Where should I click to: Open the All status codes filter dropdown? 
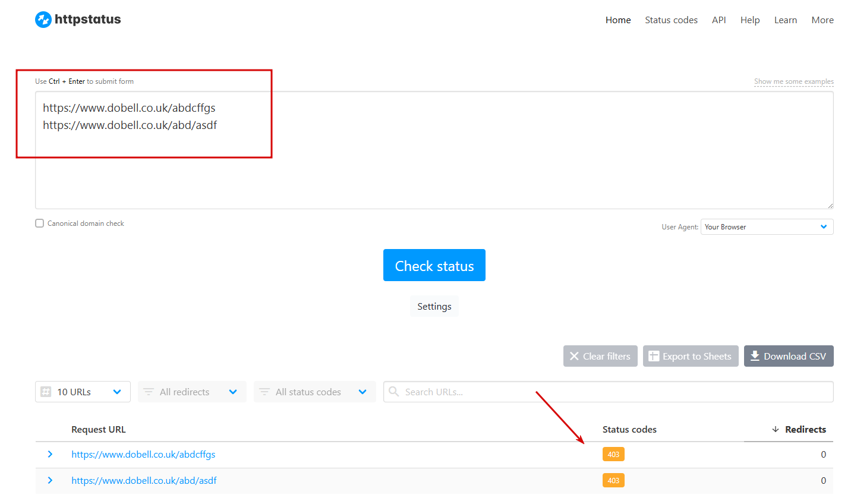[315, 392]
